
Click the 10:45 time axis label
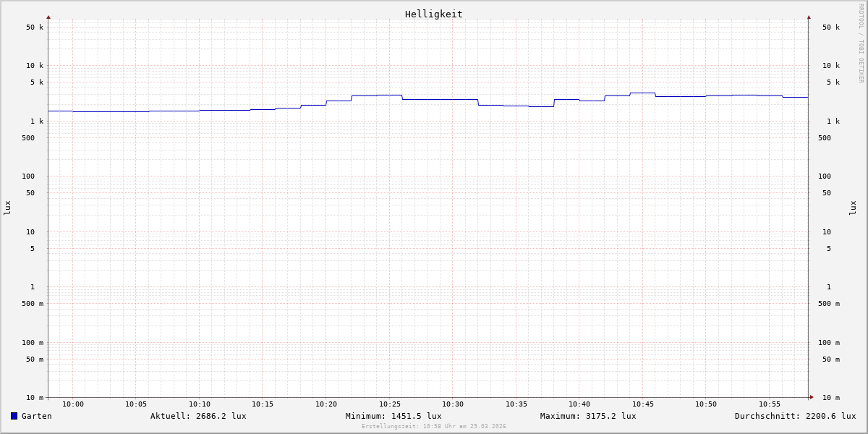(x=643, y=404)
